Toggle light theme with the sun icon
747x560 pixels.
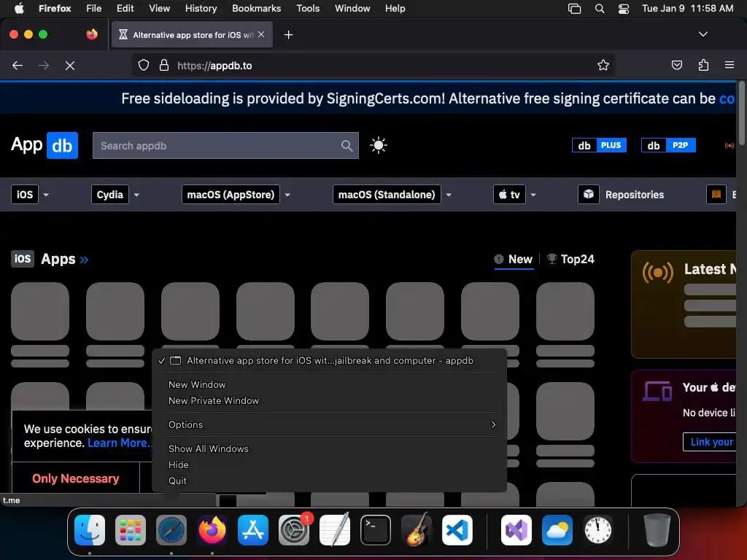(379, 145)
